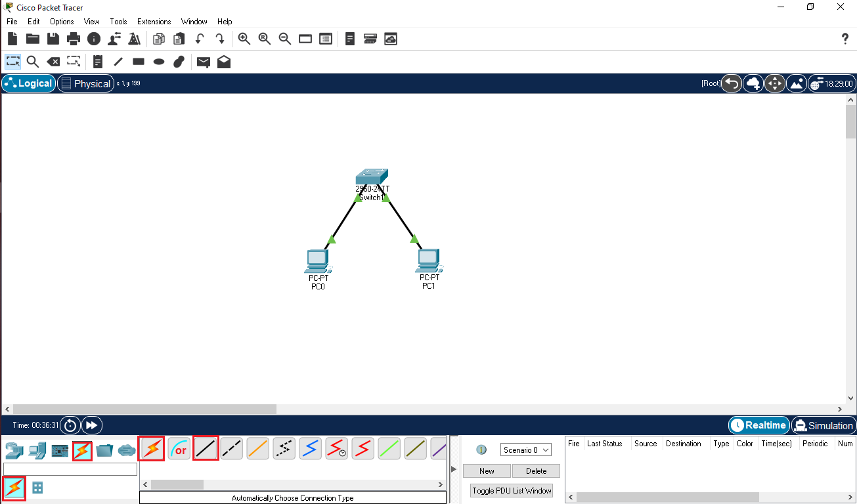Create a new network file
The height and width of the screenshot is (504, 857).
[x=12, y=39]
